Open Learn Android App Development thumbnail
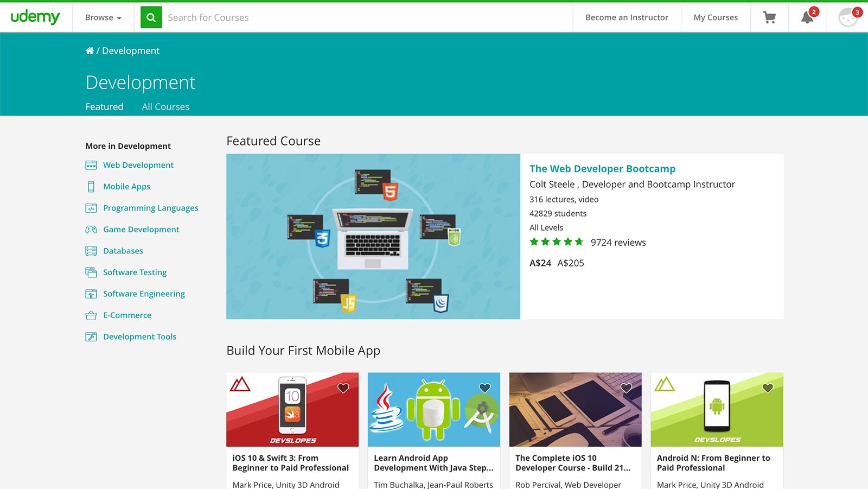 pos(434,410)
